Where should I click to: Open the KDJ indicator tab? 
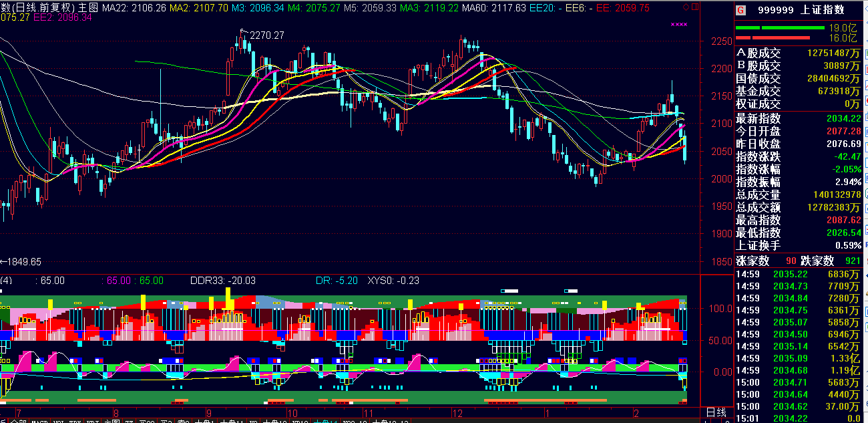92,421
